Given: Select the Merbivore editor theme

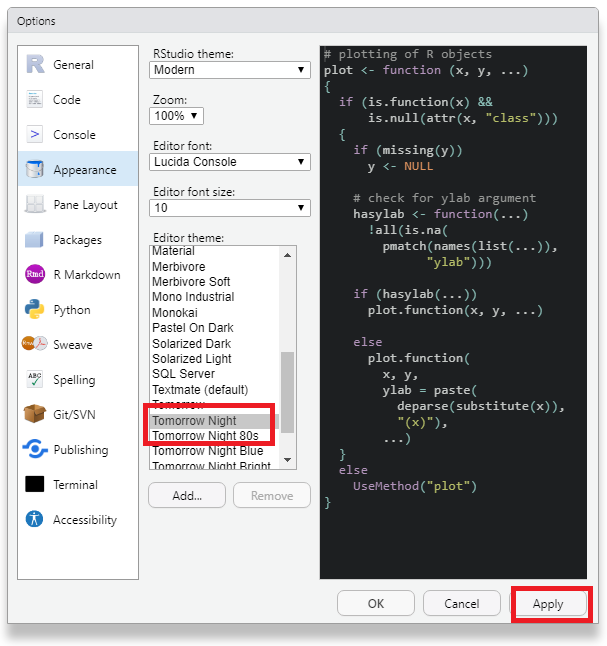Looking at the screenshot, I should click(x=214, y=267).
